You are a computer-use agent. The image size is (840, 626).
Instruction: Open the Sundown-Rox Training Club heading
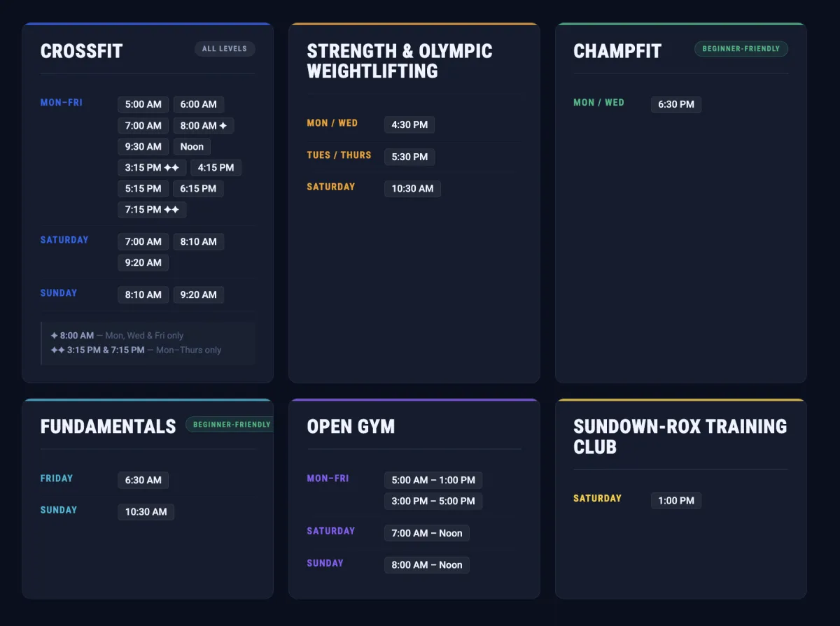point(680,436)
